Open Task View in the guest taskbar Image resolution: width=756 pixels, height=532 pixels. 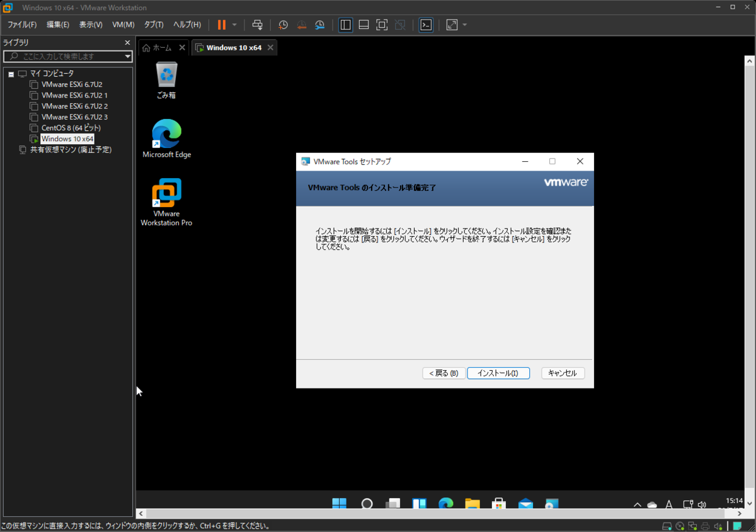click(393, 504)
